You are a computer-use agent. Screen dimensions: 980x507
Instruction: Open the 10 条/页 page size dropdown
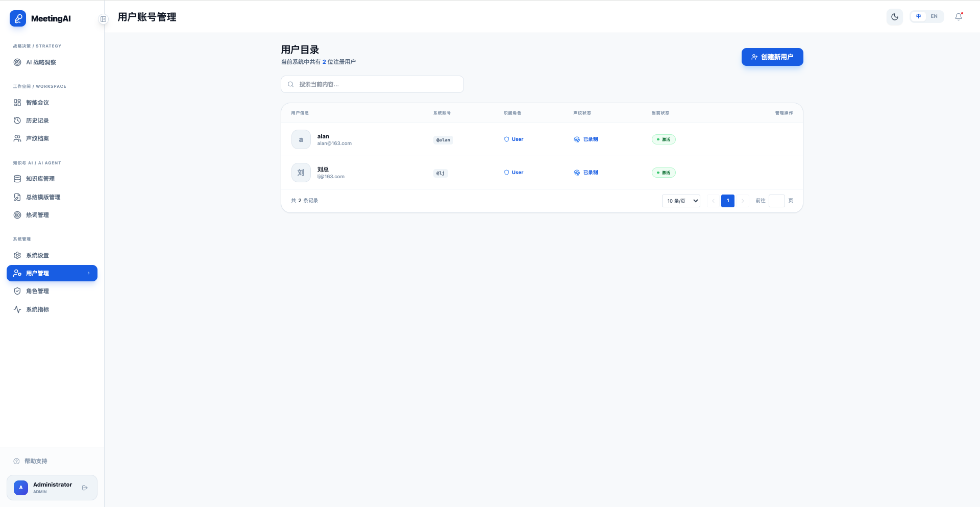point(681,201)
